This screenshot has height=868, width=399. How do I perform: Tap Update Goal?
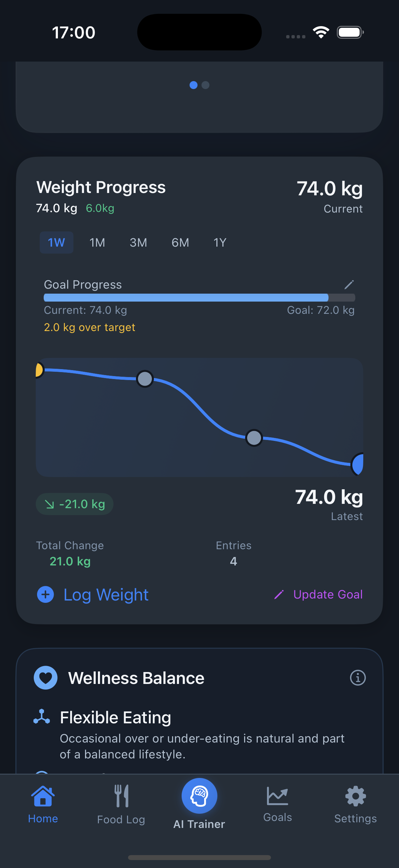coord(328,595)
